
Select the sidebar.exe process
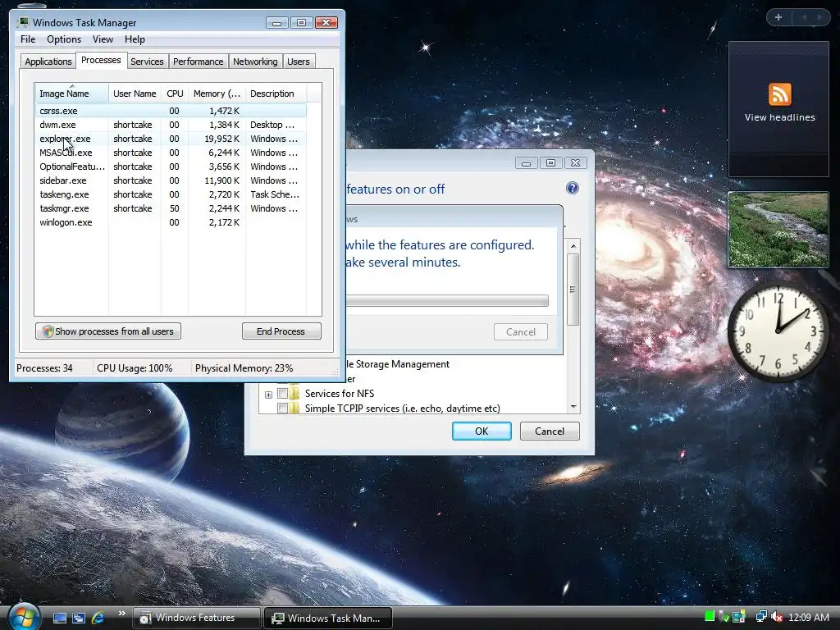[171, 180]
